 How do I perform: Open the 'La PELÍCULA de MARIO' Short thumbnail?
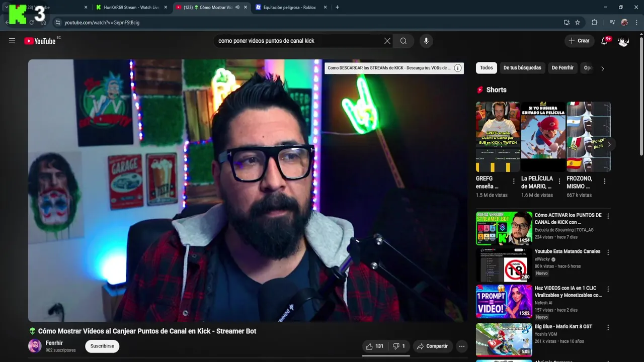click(543, 137)
